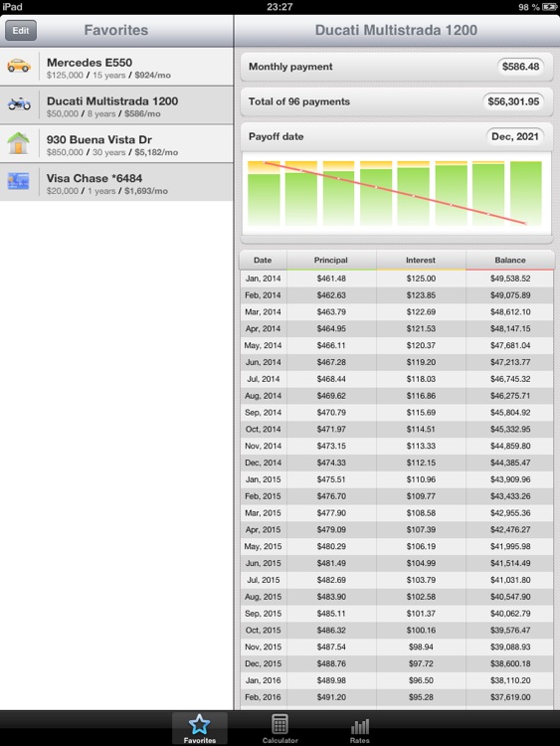Click the yellow car icon for Mercedes E550
Image resolution: width=560 pixels, height=746 pixels.
(19, 66)
